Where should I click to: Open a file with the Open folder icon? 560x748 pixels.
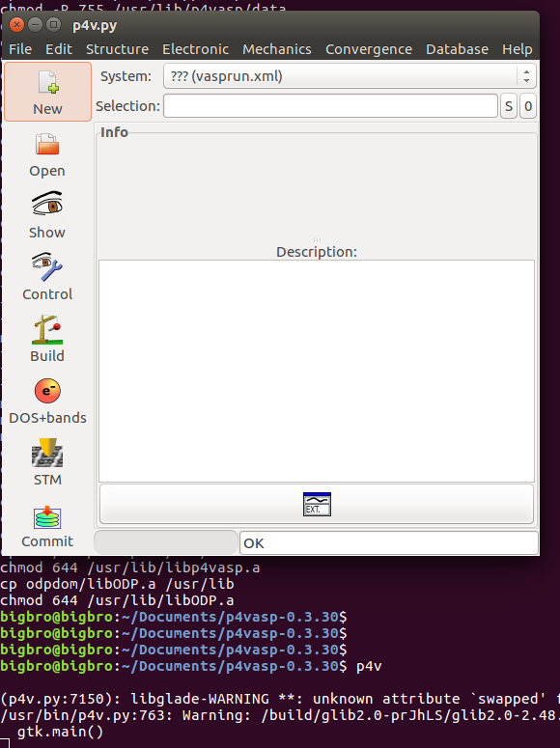[47, 144]
